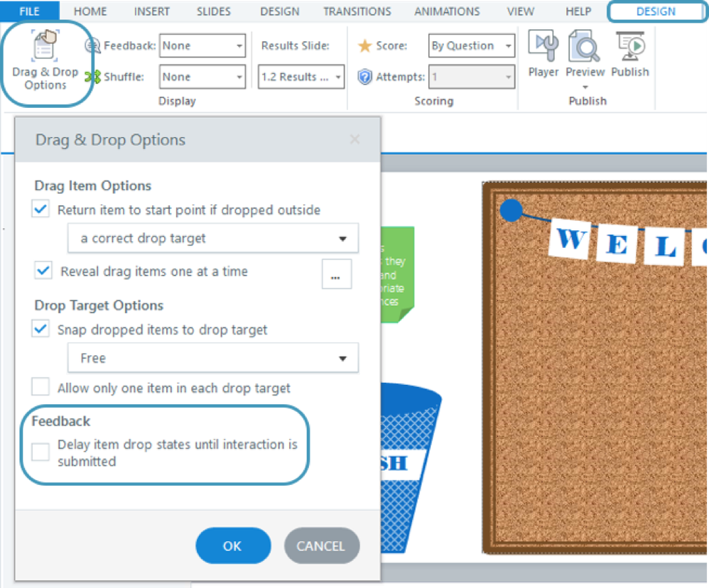Switch to the TRANSITIONS tab
The image size is (709, 588).
357,11
